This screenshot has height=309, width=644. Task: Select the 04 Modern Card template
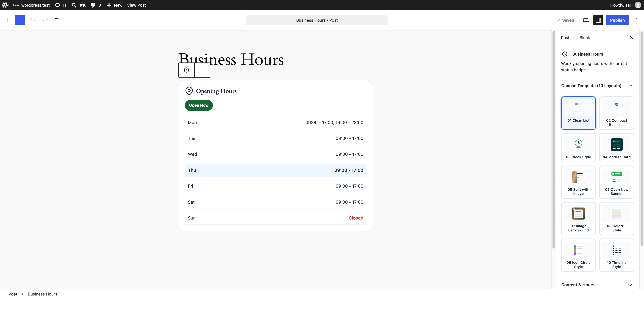(x=616, y=147)
